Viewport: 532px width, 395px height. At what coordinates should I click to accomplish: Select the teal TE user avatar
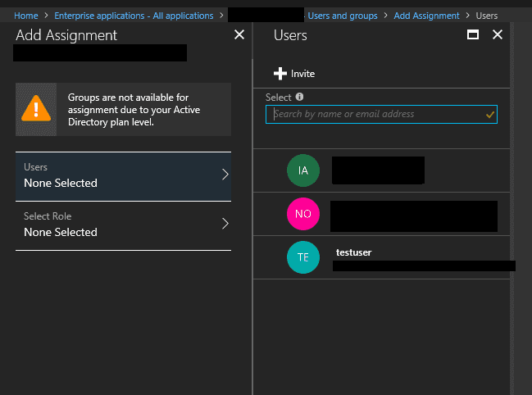pyautogui.click(x=302, y=257)
